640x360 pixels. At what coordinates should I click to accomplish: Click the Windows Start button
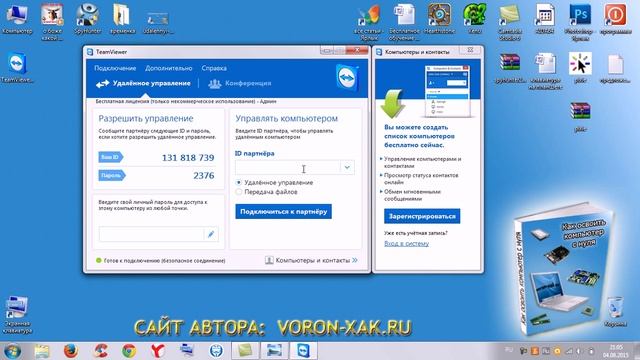click(x=11, y=351)
